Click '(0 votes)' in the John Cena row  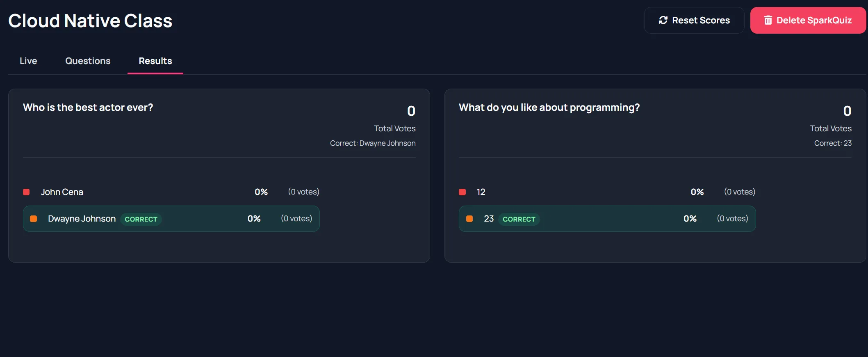[x=303, y=192]
